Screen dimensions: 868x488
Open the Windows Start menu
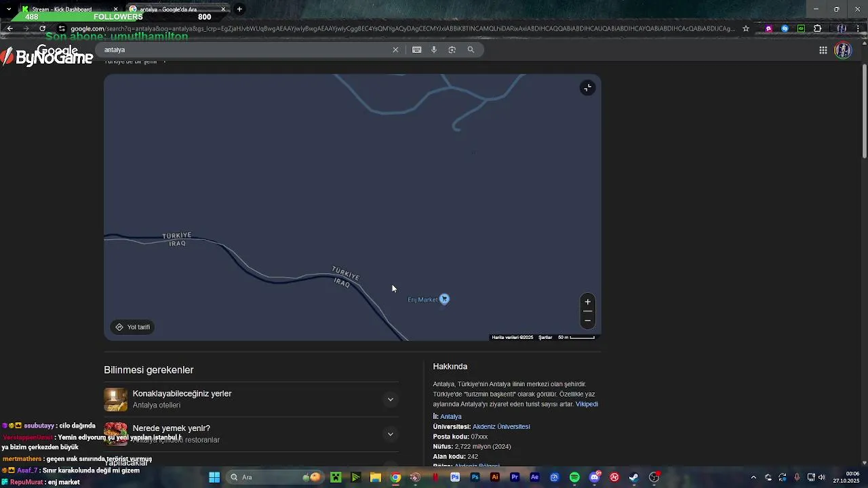click(x=214, y=477)
